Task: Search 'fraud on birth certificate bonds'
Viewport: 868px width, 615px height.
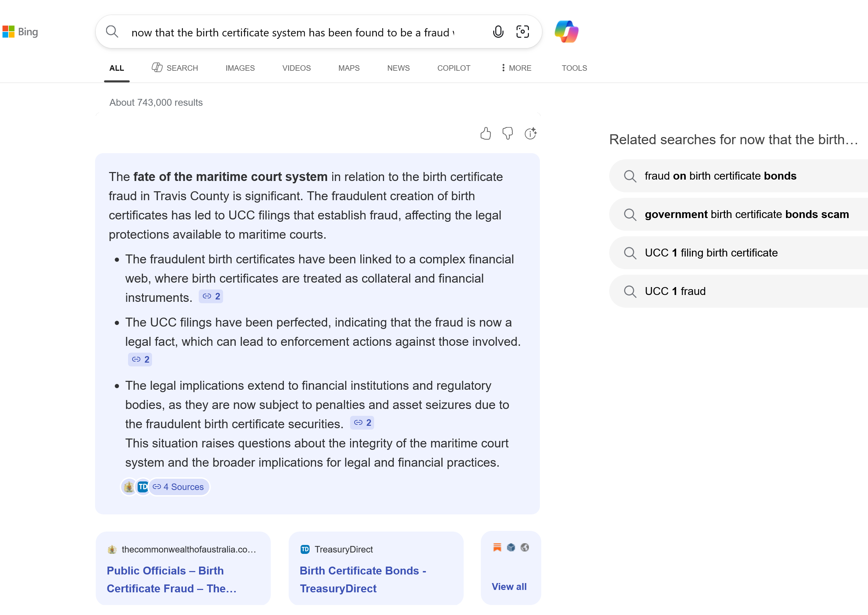Action: tap(738, 176)
